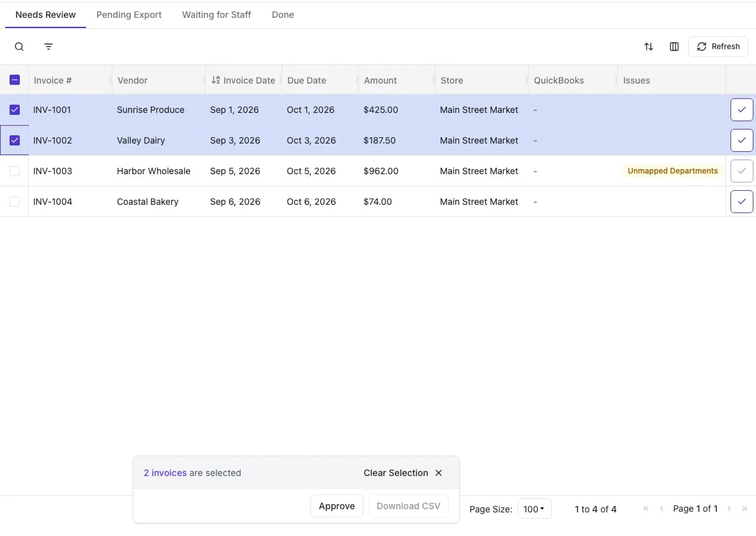The width and height of the screenshot is (756, 536).
Task: Switch to the Pending Export tab
Action: coord(129,15)
